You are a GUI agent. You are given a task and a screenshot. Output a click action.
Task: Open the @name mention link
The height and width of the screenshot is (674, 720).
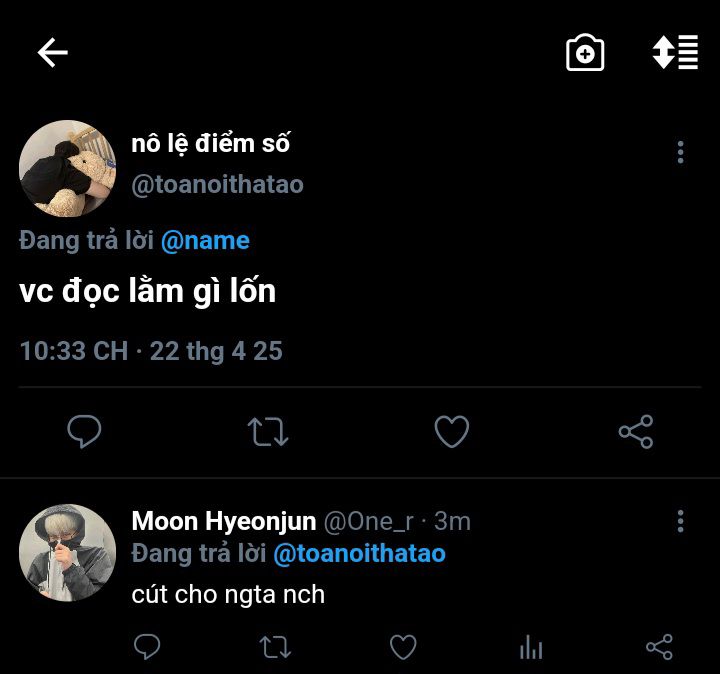click(x=205, y=241)
